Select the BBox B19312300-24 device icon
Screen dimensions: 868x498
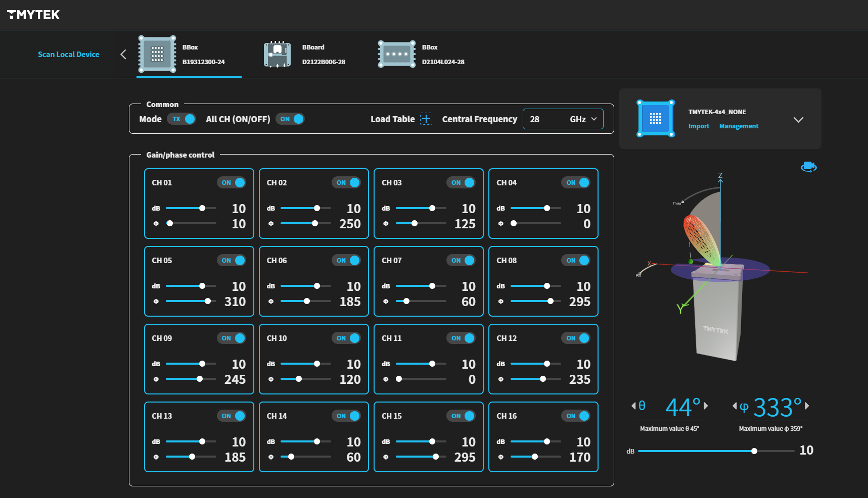(x=157, y=54)
